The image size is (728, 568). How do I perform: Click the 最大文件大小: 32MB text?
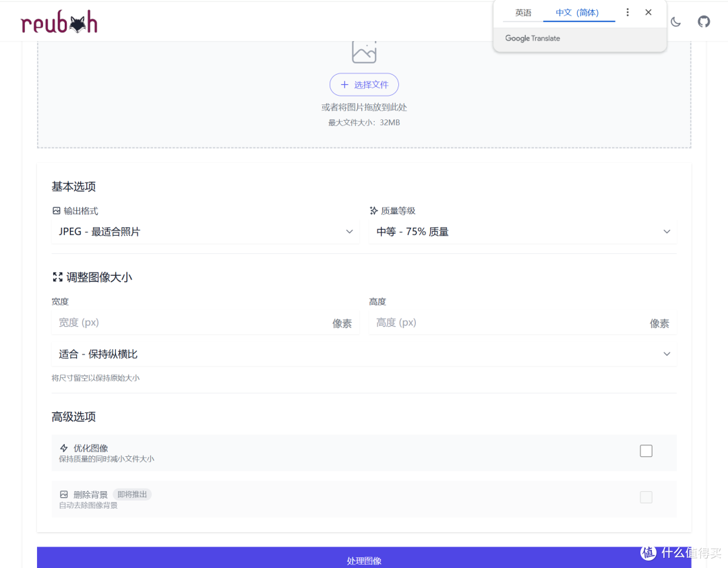364,123
